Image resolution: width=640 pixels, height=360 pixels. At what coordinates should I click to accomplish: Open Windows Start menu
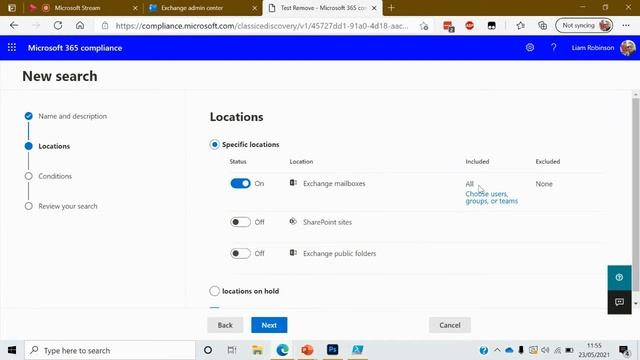point(12,350)
